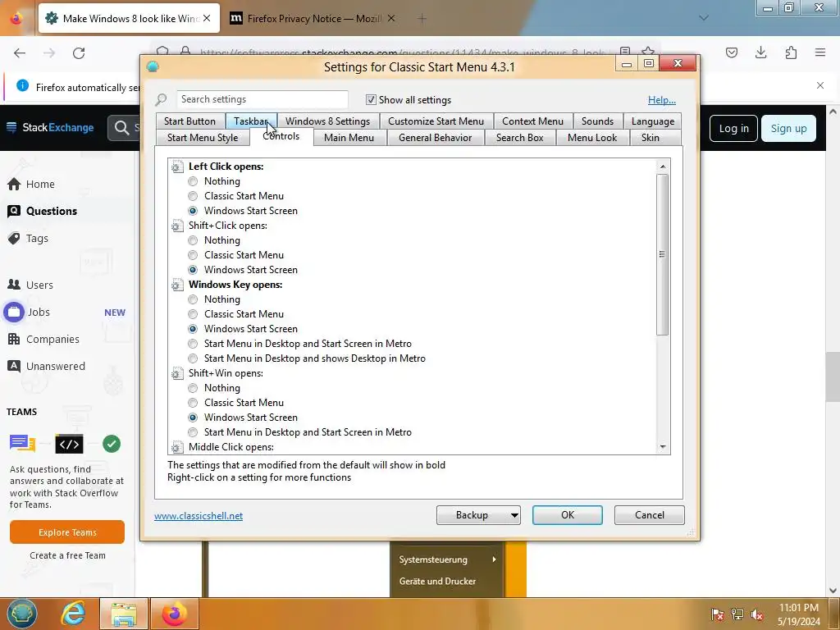Click the Stack Exchange logo
This screenshot has width=840, height=630.
(x=50, y=127)
